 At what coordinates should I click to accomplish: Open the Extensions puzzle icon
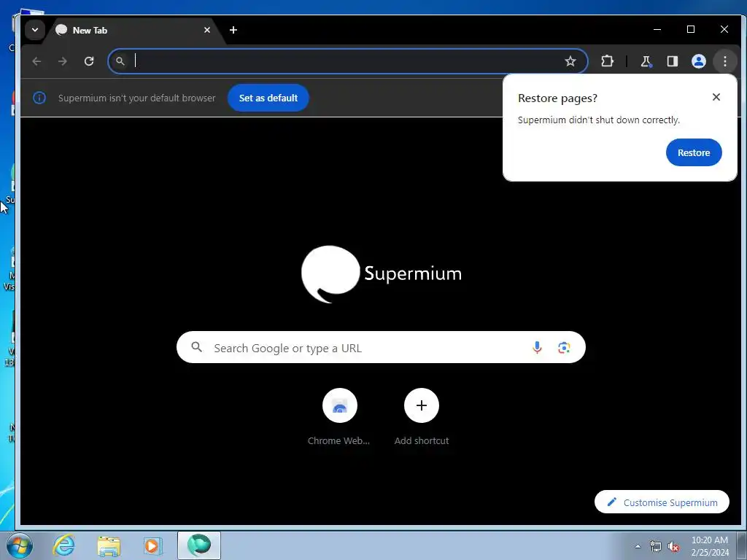pos(607,61)
